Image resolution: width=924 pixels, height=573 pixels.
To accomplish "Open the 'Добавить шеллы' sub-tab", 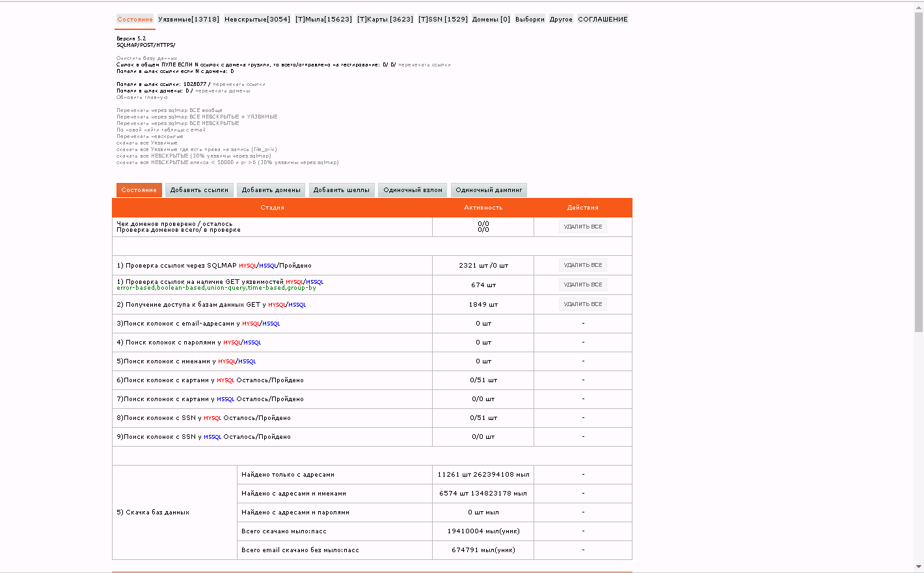I will pyautogui.click(x=342, y=190).
